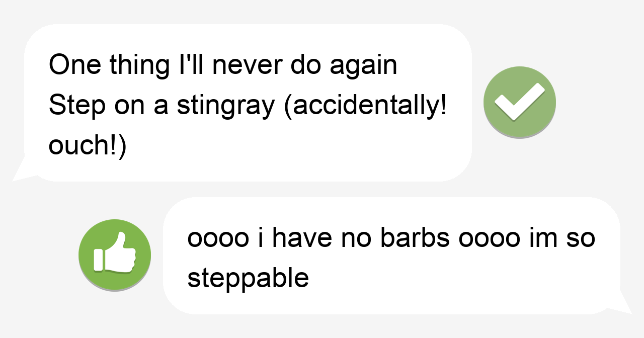Click the word "ouch!)" in the first message
Viewport: 644px width, 338px height.
pos(88,146)
